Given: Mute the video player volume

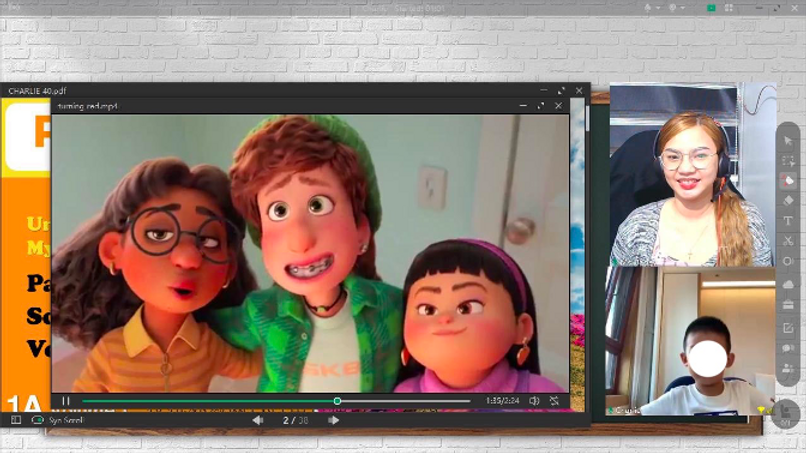Looking at the screenshot, I should 534,401.
